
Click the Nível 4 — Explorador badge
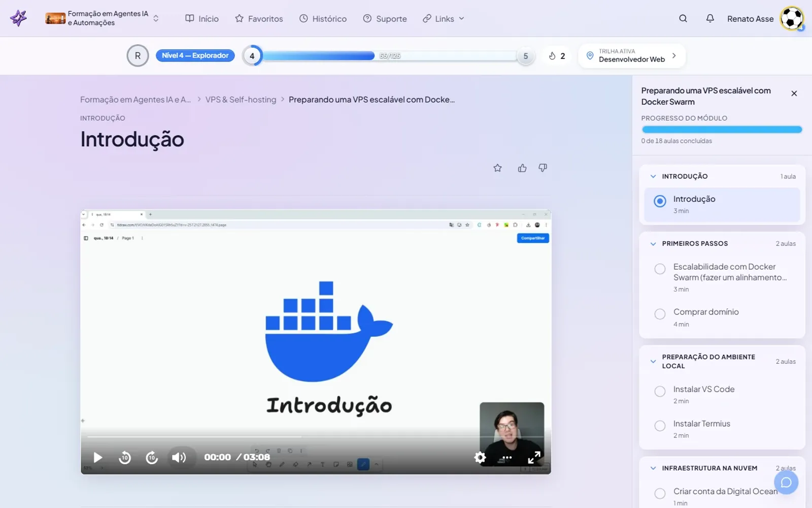click(x=195, y=55)
